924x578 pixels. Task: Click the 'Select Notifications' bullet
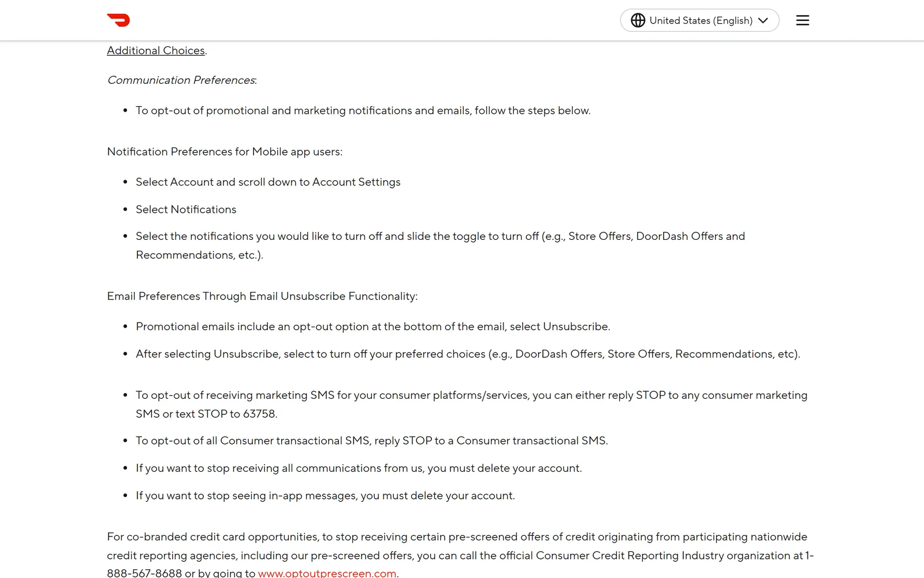tap(186, 209)
